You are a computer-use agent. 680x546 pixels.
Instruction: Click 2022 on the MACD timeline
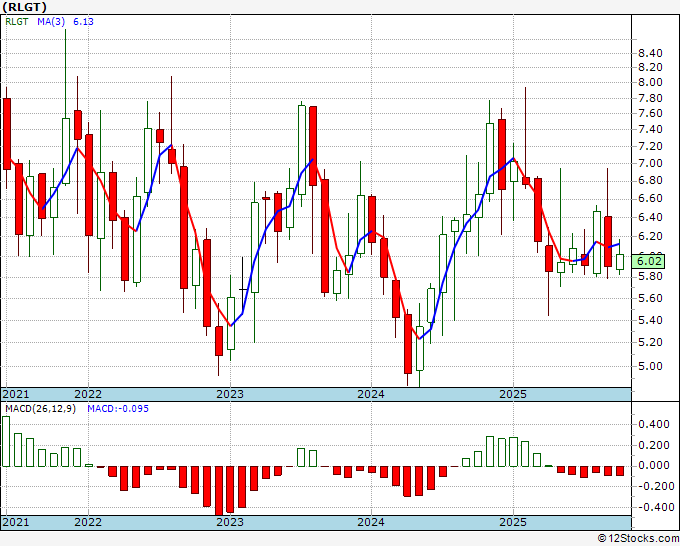pos(88,522)
